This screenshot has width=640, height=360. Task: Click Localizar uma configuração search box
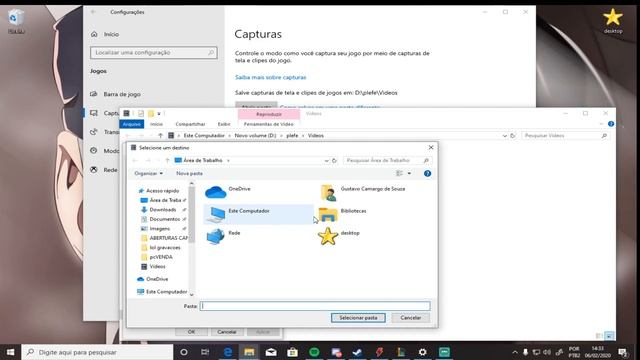click(153, 53)
